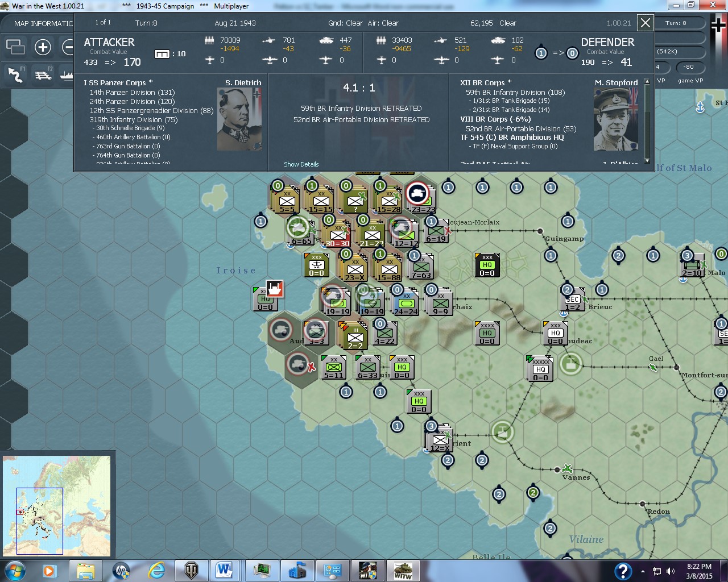728x582 pixels.
Task: Select the regiment counter labeled 2=2
Action: click(x=355, y=337)
